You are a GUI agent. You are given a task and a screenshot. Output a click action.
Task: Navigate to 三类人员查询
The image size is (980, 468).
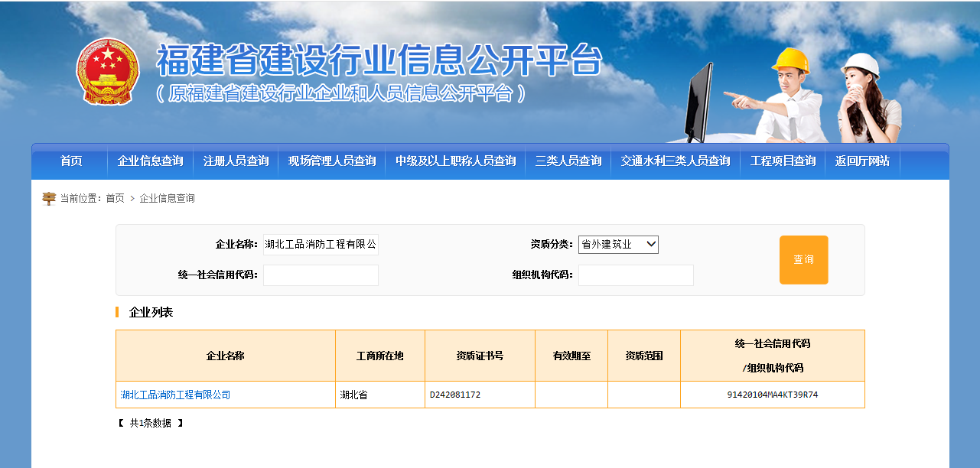tap(568, 161)
